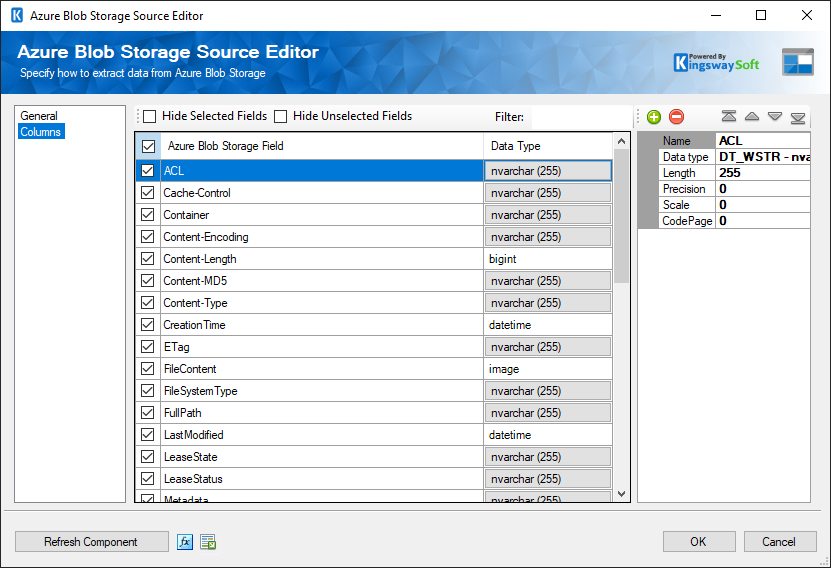Click the scroll down arrow of field list
This screenshot has width=831, height=568.
tap(622, 494)
